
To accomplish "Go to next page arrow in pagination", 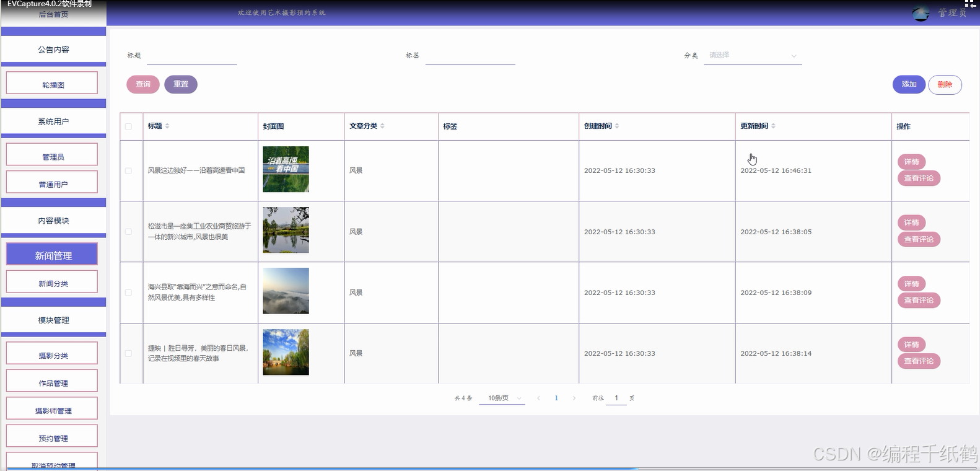I will (574, 398).
